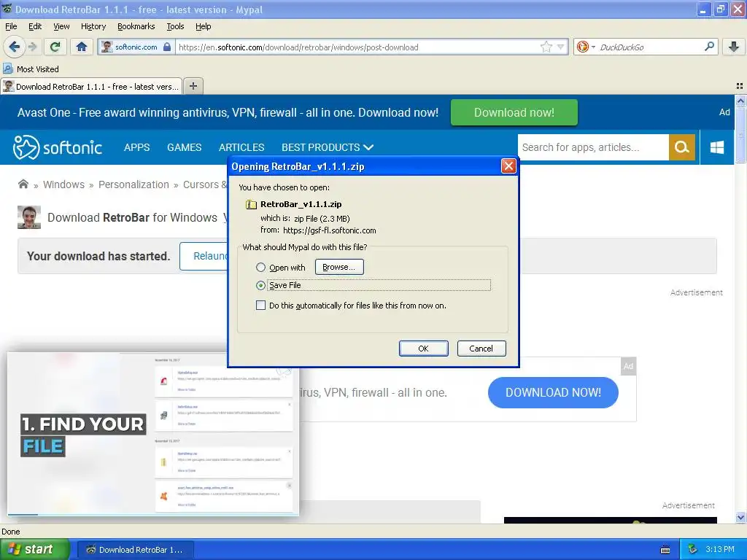Screen dimensions: 747x560
Task: Enable Do this automatically checkbox
Action: point(260,306)
